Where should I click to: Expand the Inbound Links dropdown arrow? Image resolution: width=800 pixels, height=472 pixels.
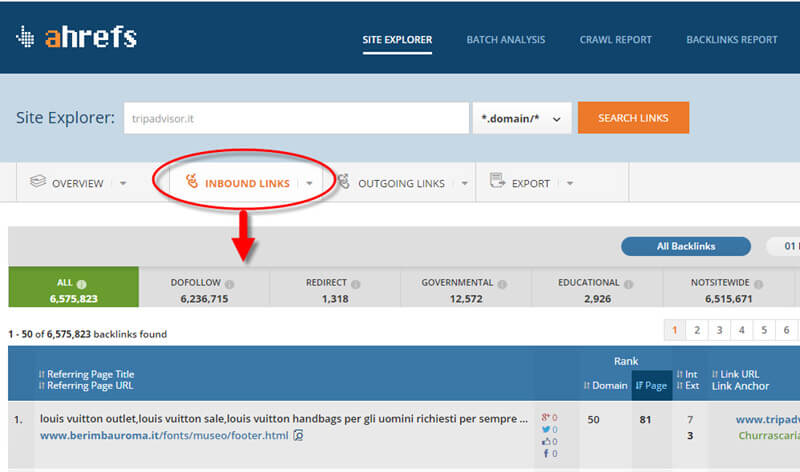[x=309, y=184]
